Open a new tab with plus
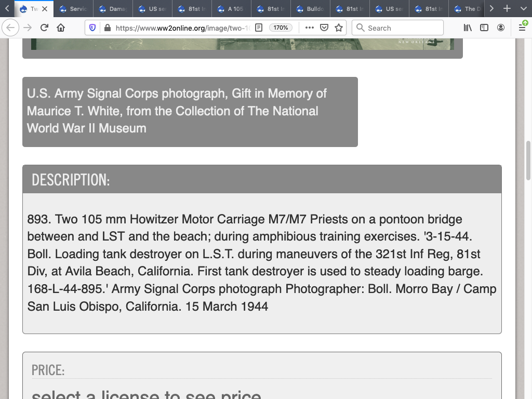Viewport: 532px width, 399px height. click(x=507, y=8)
